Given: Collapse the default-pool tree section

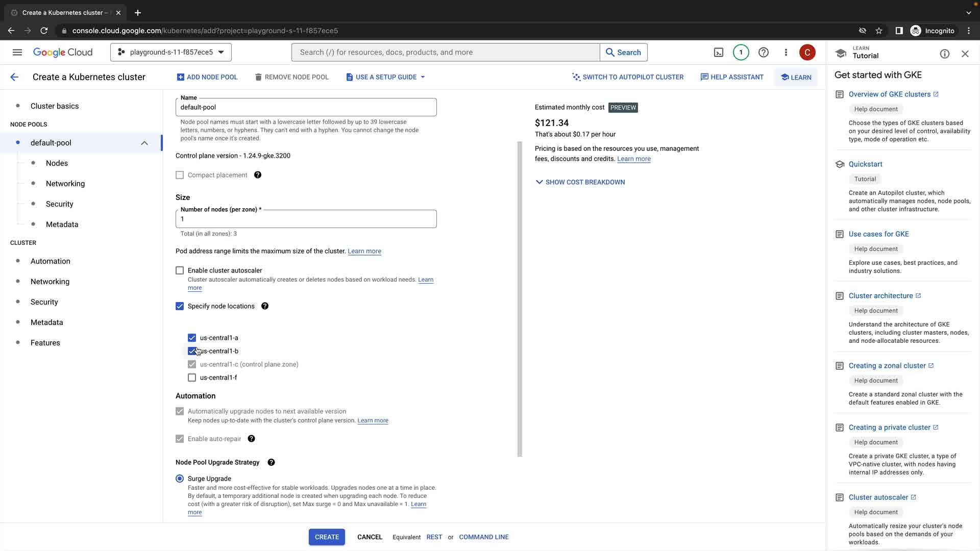Looking at the screenshot, I should 144,143.
